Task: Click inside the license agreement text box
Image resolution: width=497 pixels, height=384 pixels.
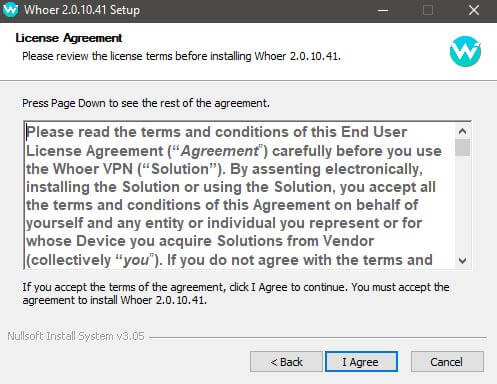Action: [240, 196]
